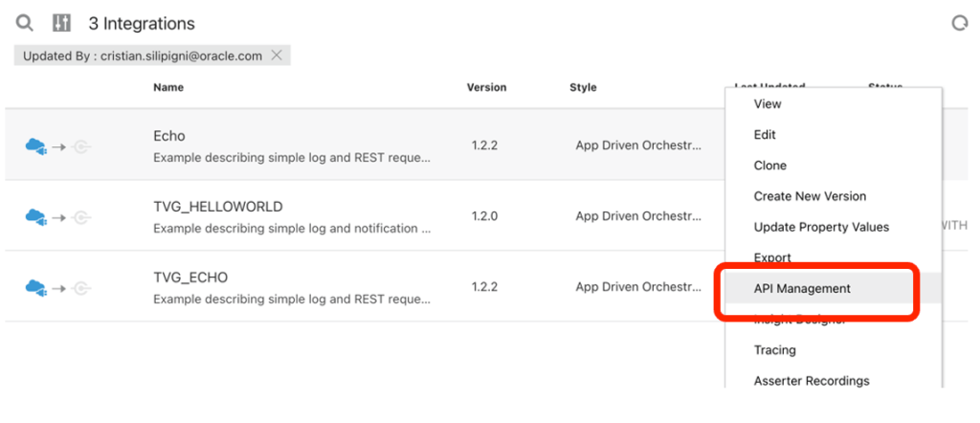Choose Edit in the context menu

(x=765, y=135)
